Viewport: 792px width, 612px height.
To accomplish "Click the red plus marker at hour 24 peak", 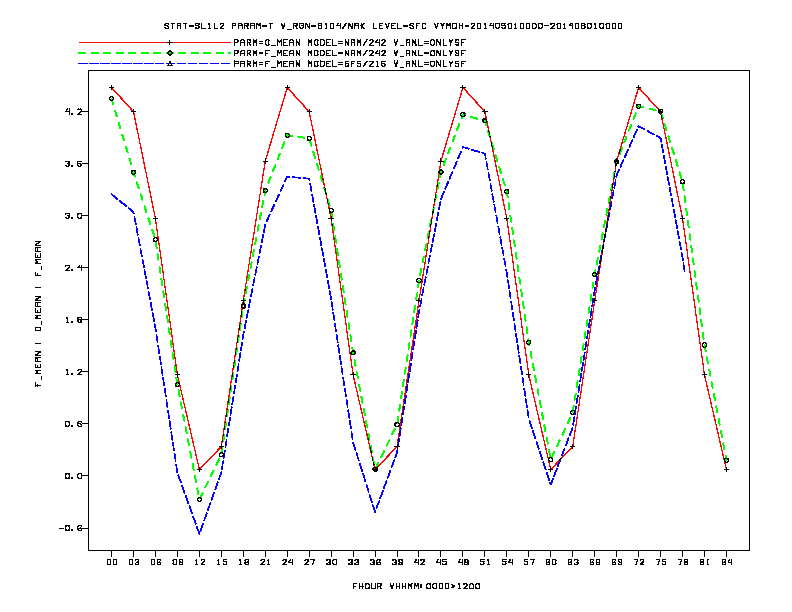I will click(287, 88).
